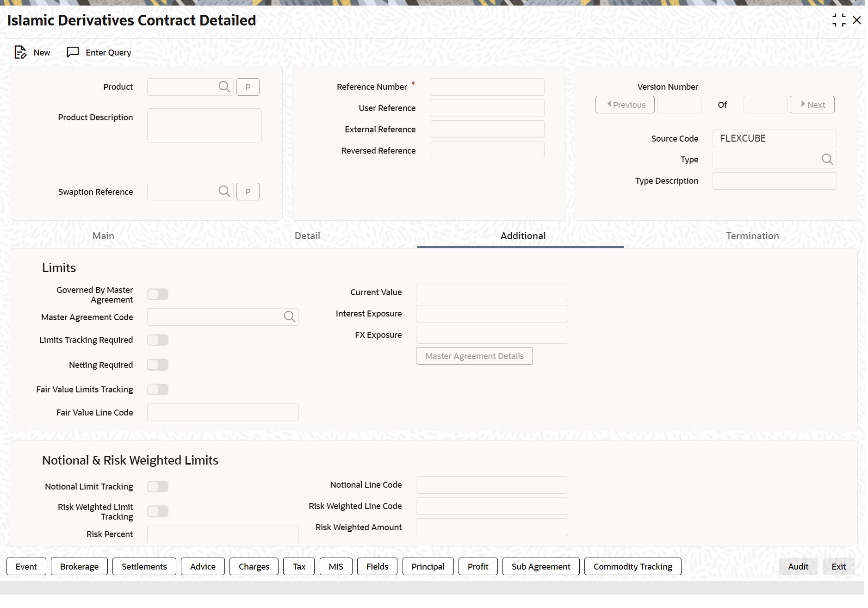
Task: Open the Sub Agreement sub-screen
Action: click(541, 566)
